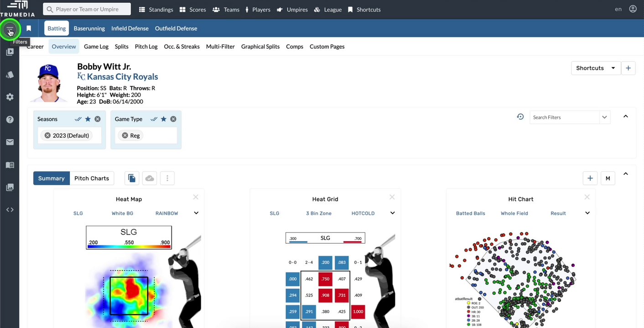Viewport: 644px width, 328px height.
Task: Open the three-dot more options menu
Action: (x=167, y=178)
